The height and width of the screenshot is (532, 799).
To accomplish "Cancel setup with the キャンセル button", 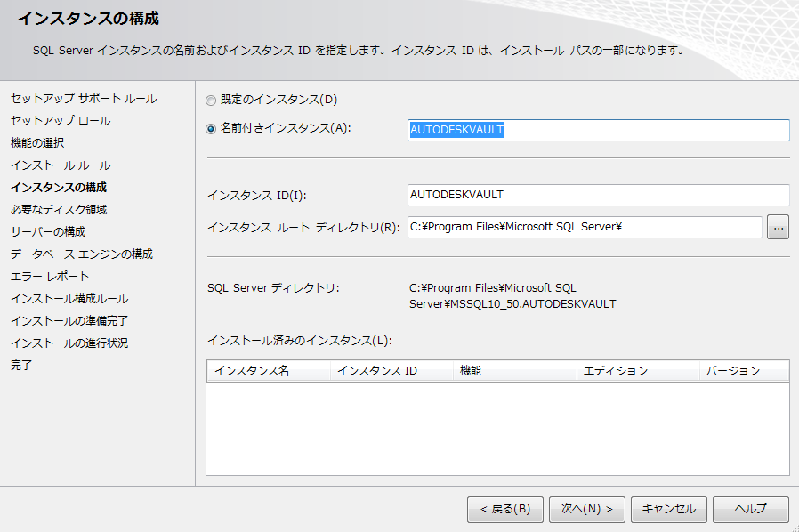I will (668, 509).
